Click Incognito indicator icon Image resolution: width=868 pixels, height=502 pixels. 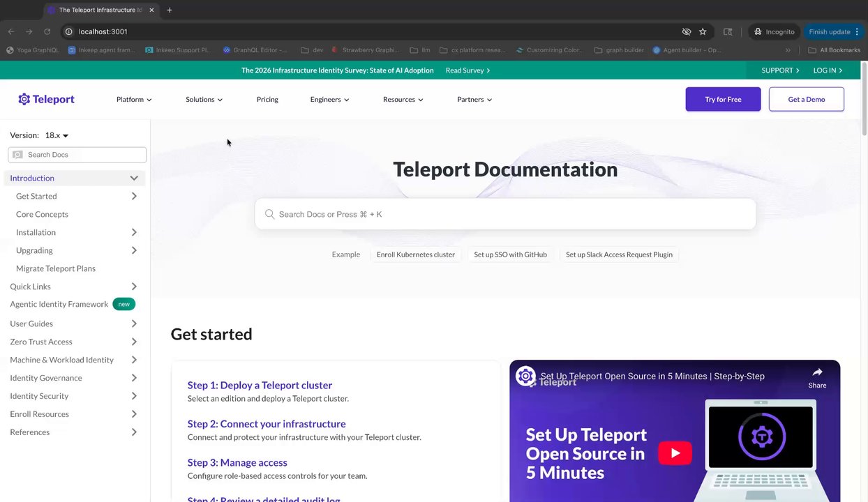pos(758,31)
